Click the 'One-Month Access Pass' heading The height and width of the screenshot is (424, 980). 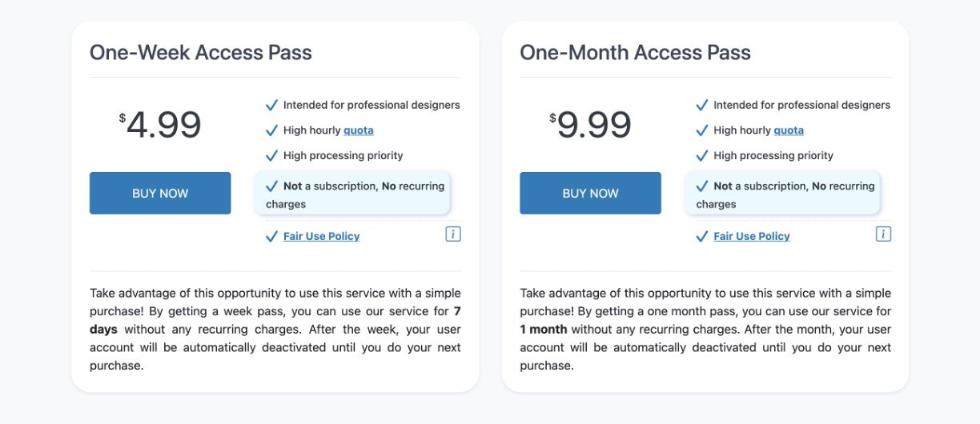click(x=635, y=53)
